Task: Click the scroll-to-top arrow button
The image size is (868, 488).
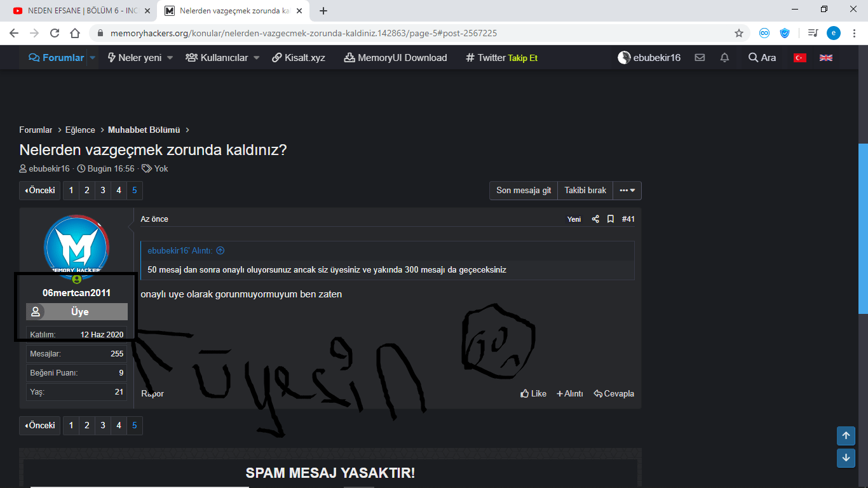Action: (x=846, y=436)
